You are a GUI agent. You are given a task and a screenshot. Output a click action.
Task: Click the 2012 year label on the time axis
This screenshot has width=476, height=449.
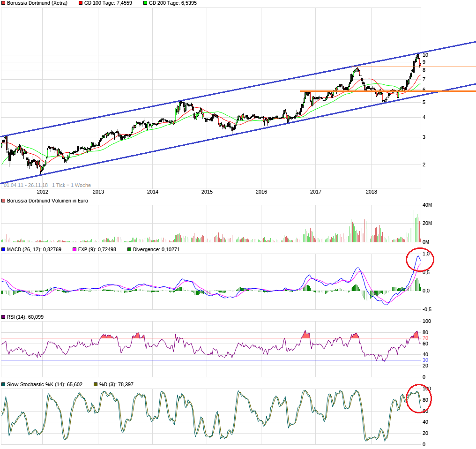(43, 192)
